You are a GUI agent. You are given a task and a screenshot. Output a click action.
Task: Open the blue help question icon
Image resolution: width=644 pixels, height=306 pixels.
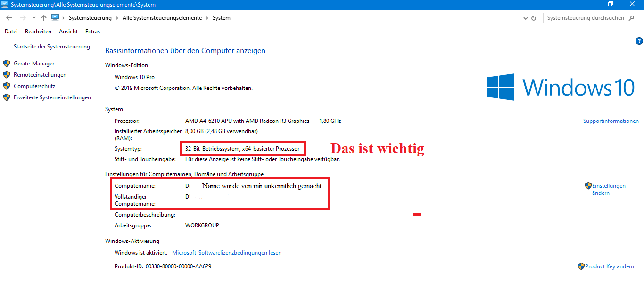[x=639, y=41]
